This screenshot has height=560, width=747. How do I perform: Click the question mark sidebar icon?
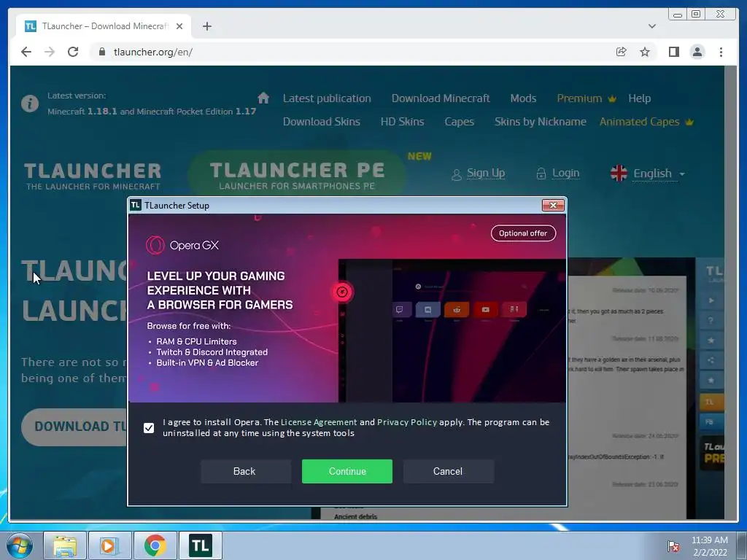point(711,321)
